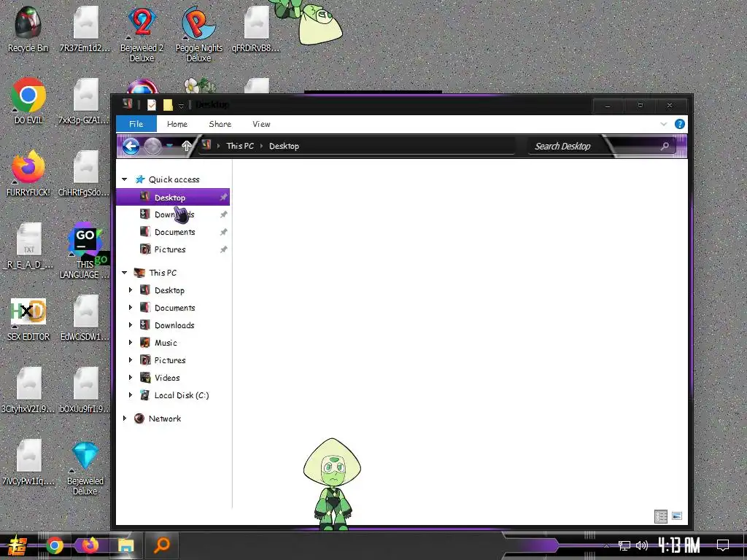Open Explorer Help question mark icon
The height and width of the screenshot is (560, 747).
679,124
